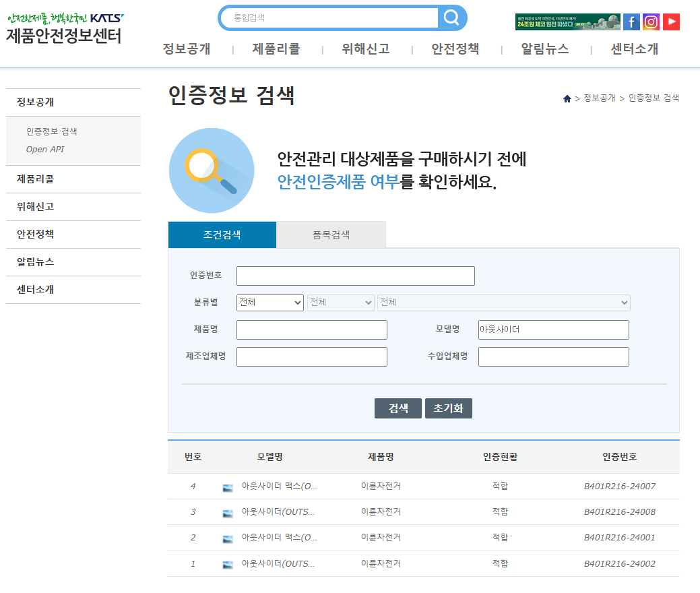The width and height of the screenshot is (700, 593).
Task: Select 안전정책 in the sidebar
Action: (x=35, y=235)
